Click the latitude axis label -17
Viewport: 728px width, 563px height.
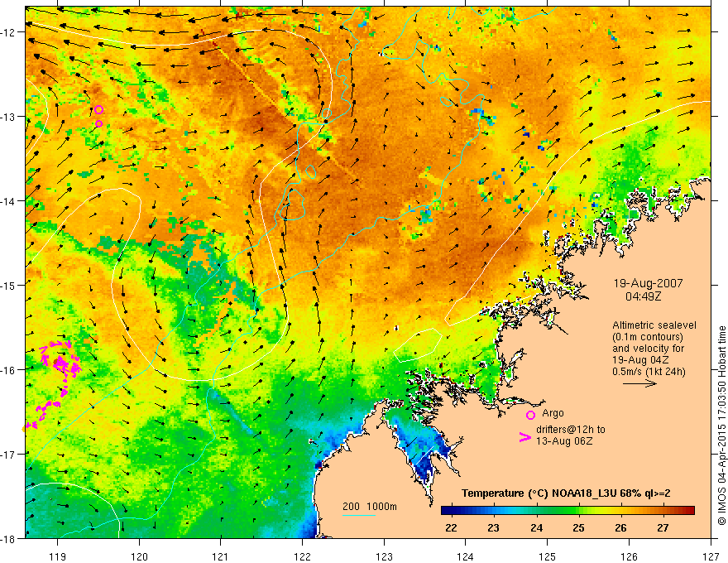(9, 454)
